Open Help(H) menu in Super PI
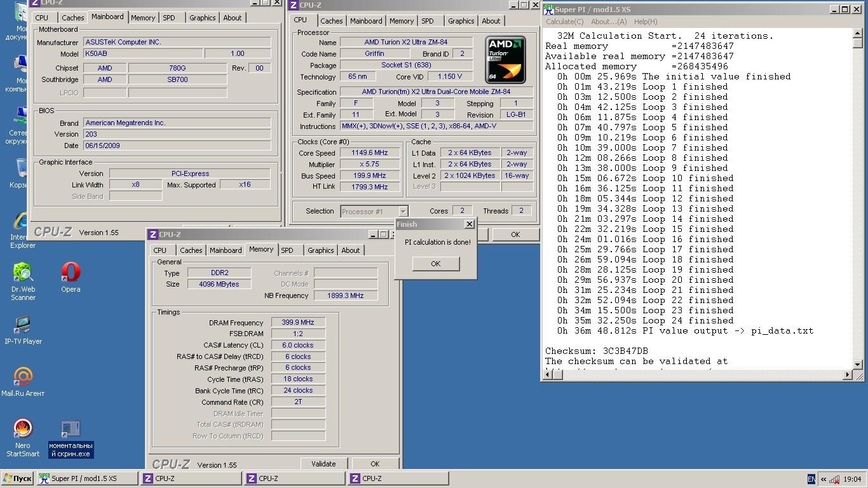868x488 pixels. pyautogui.click(x=646, y=22)
